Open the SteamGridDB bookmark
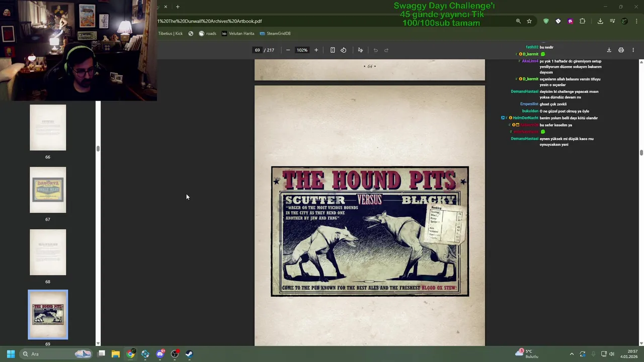Image resolution: width=644 pixels, height=362 pixels. pyautogui.click(x=275, y=33)
